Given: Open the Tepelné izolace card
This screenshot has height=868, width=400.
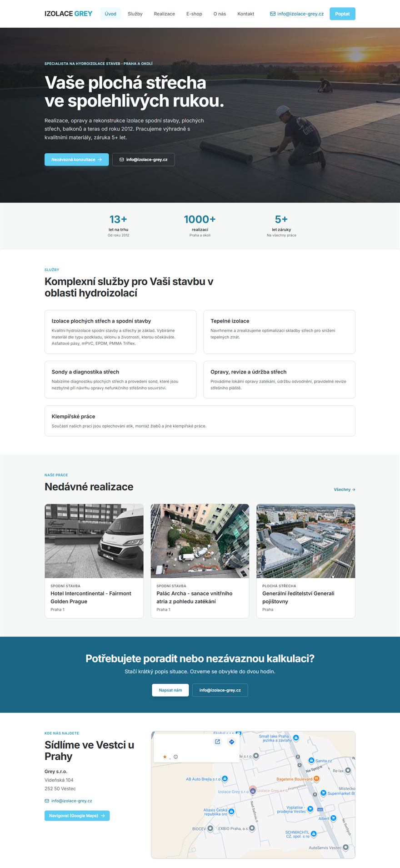Looking at the screenshot, I should pyautogui.click(x=279, y=332).
